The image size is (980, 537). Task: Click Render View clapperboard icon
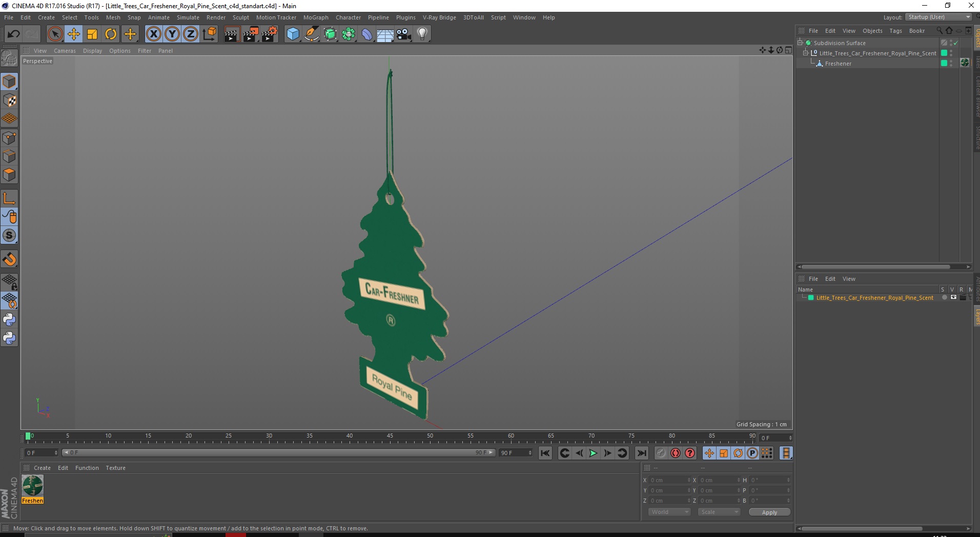232,34
